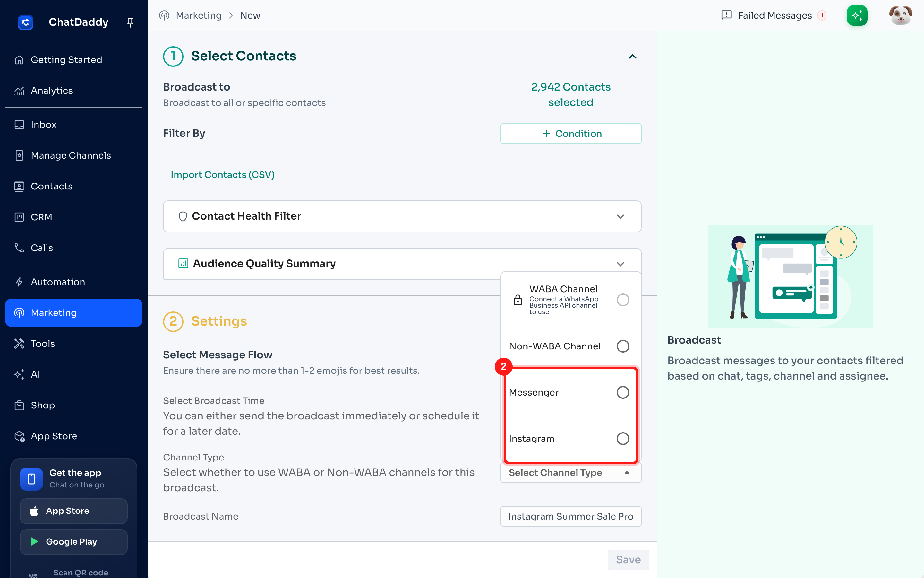Open Analytics in sidebar
Image resolution: width=924 pixels, height=578 pixels.
tap(74, 91)
